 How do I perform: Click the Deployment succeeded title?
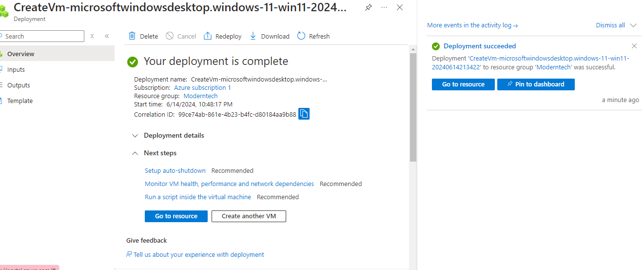pyautogui.click(x=480, y=46)
